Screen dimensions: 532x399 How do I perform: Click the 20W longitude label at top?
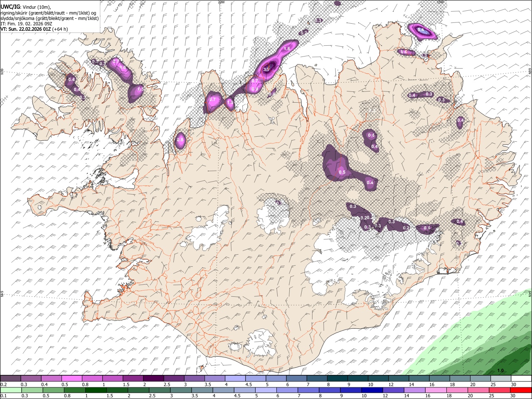click(x=221, y=2)
